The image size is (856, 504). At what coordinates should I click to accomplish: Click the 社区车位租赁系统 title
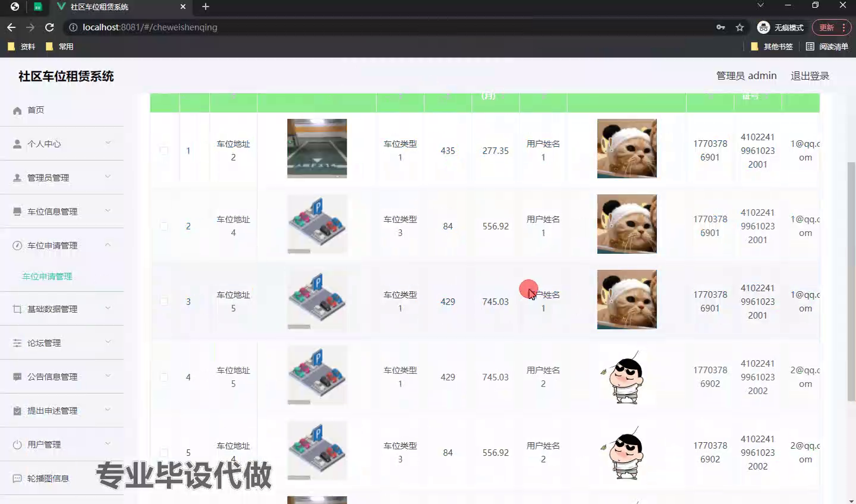[66, 76]
